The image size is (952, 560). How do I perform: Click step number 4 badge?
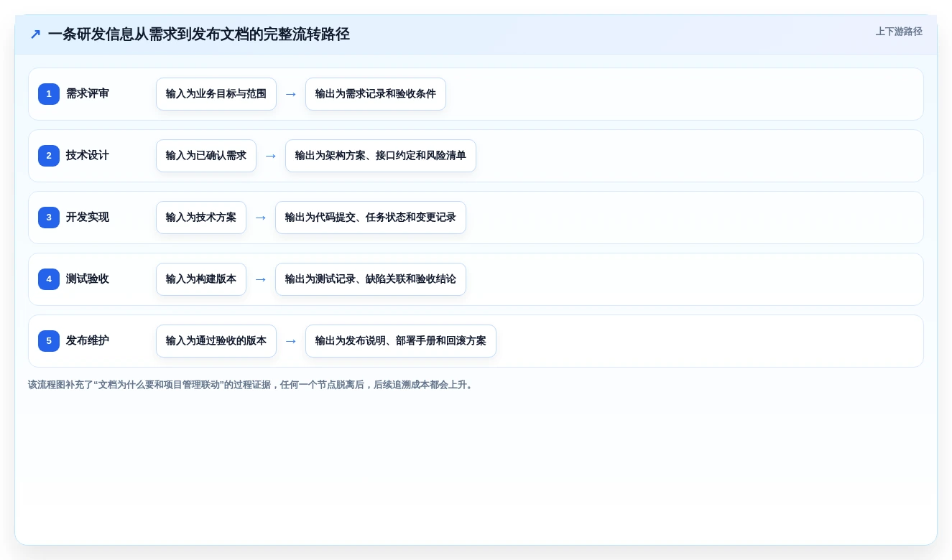tap(49, 279)
